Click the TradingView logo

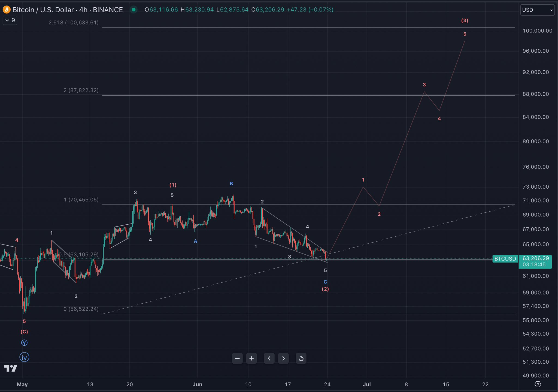tap(11, 368)
